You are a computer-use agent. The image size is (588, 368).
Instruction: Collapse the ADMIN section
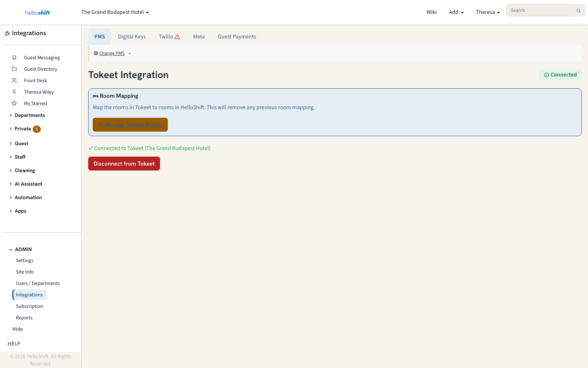point(11,250)
